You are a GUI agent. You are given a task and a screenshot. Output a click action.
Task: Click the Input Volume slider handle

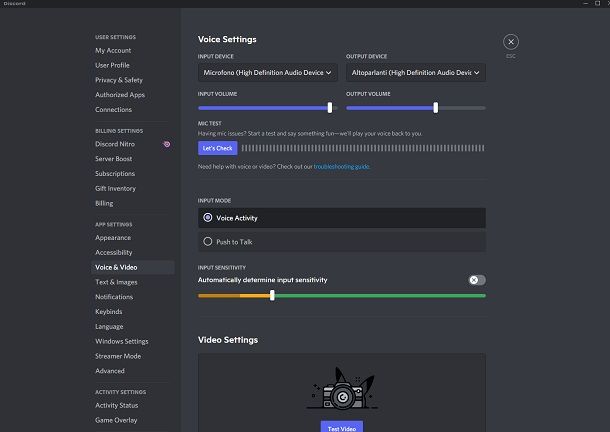(330, 107)
